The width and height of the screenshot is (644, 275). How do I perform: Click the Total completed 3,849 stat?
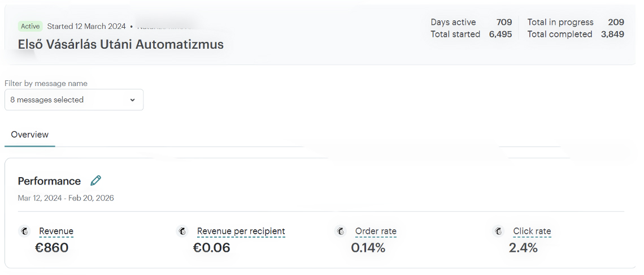tap(576, 34)
